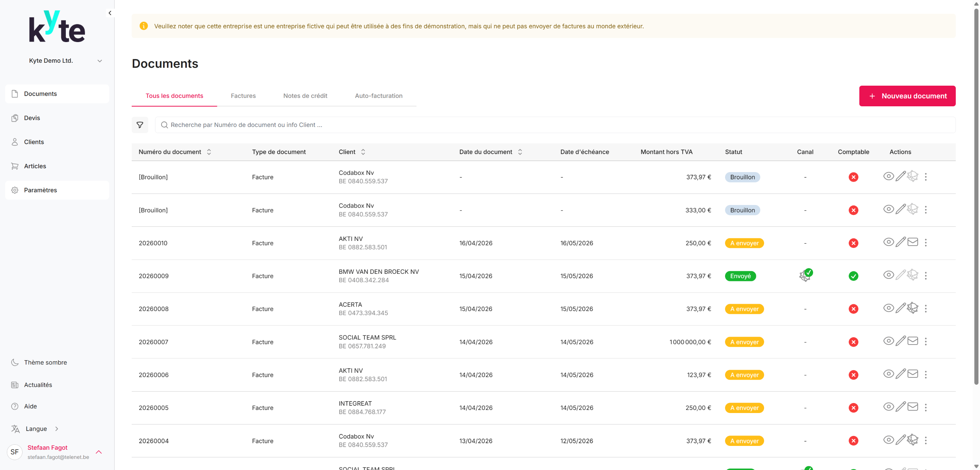Click the A envoyer badge of invoice 20260004

click(x=744, y=441)
